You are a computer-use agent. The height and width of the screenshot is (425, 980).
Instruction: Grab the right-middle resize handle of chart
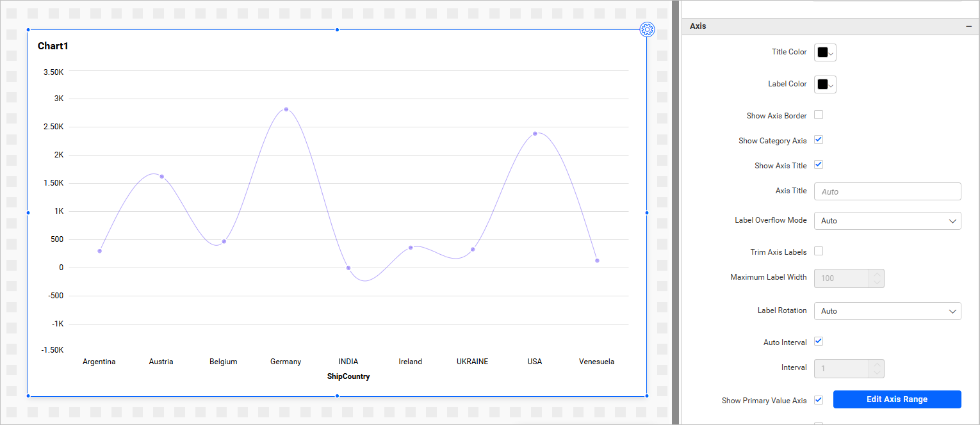point(647,212)
